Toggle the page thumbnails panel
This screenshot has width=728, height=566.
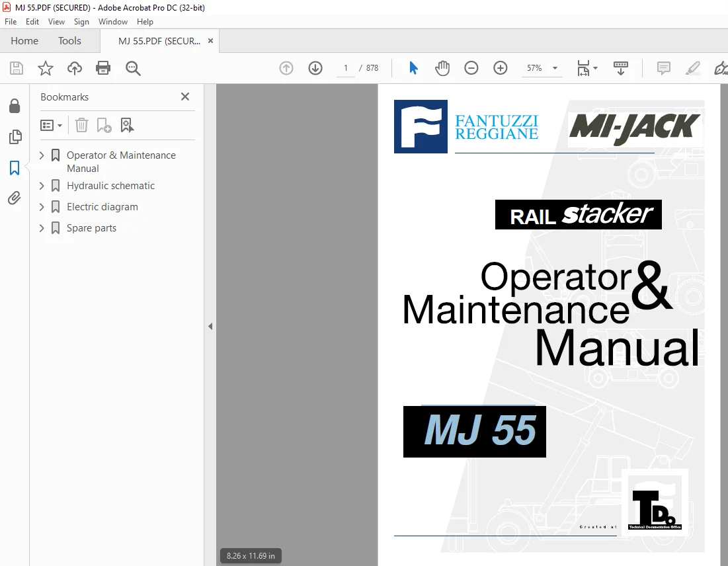[15, 136]
